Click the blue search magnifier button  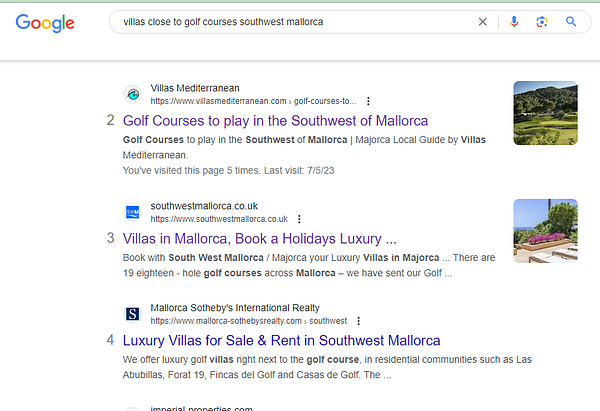click(x=571, y=21)
